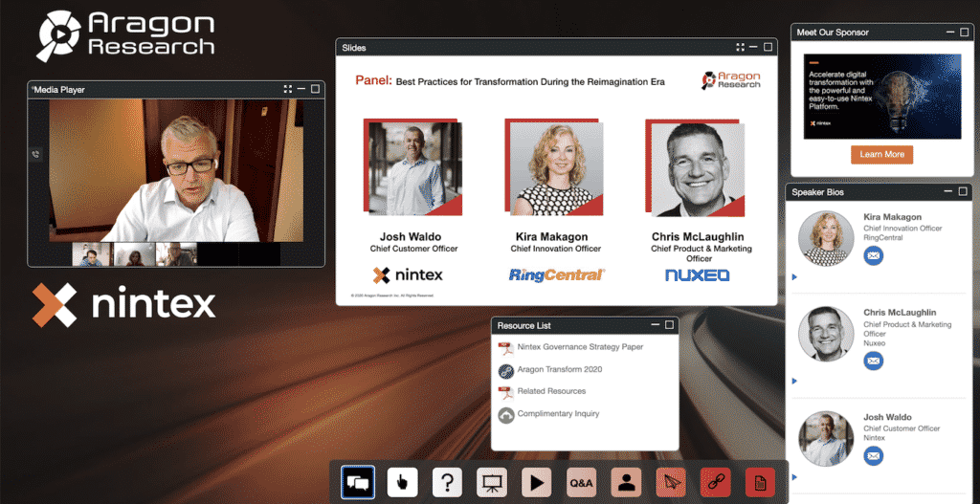980x504 pixels.
Task: Click cloud icon beside Complimentary Inquiry
Action: pyautogui.click(x=505, y=415)
